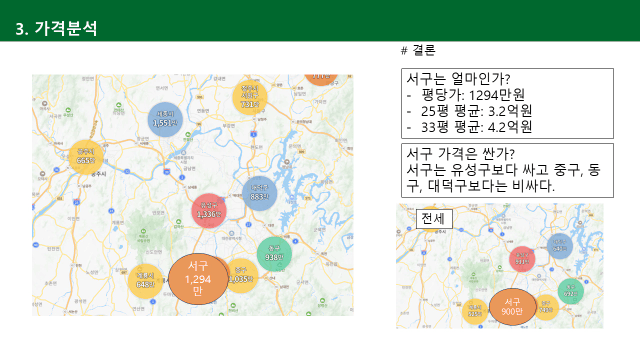The width and height of the screenshot is (640, 360).
Task: Select the blue 대덕구 bubble on 전세 map
Action: [560, 246]
